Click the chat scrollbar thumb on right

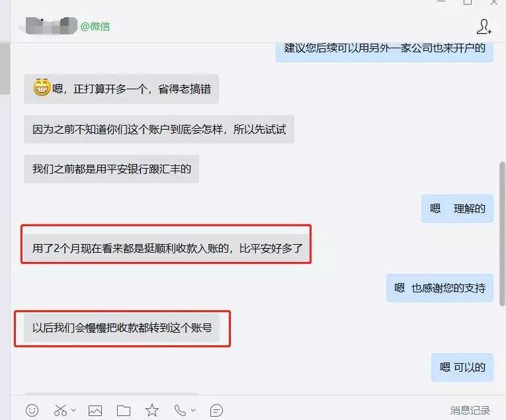(502, 234)
